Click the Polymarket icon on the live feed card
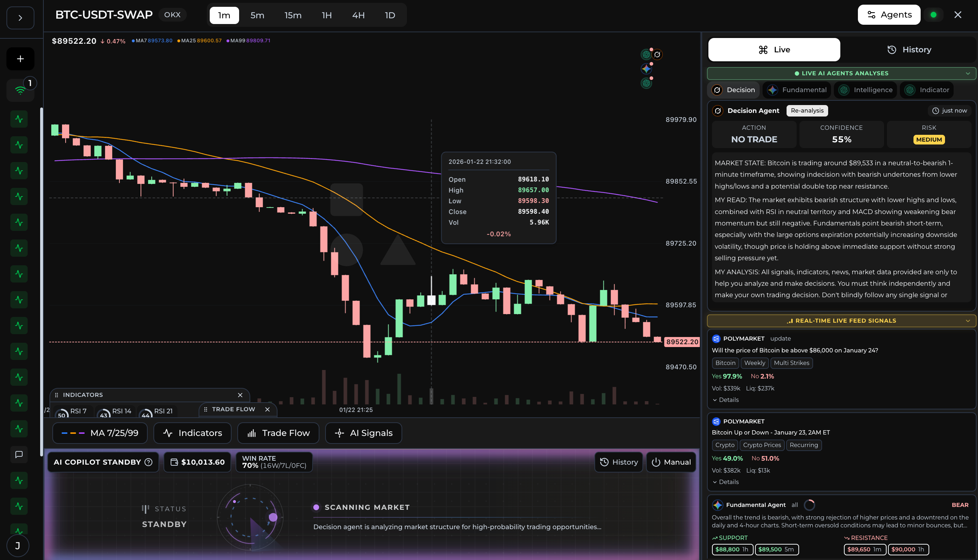Viewport: 978px width, 560px height. click(x=716, y=338)
